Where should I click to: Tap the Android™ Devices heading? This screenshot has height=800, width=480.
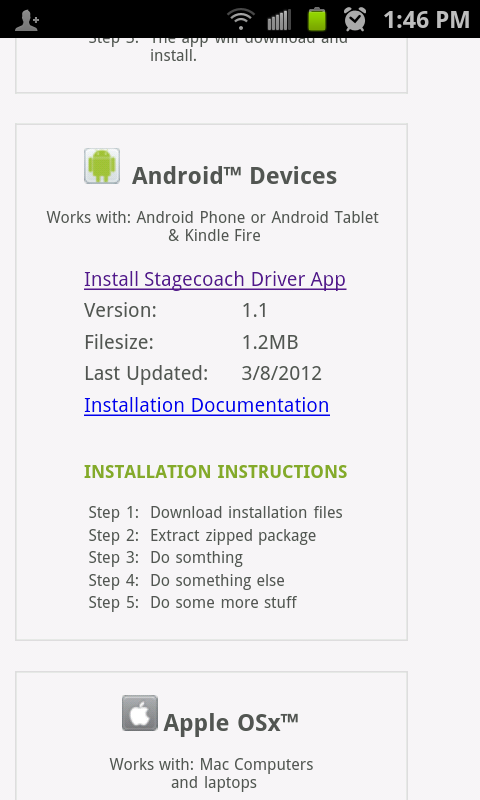[x=235, y=176]
